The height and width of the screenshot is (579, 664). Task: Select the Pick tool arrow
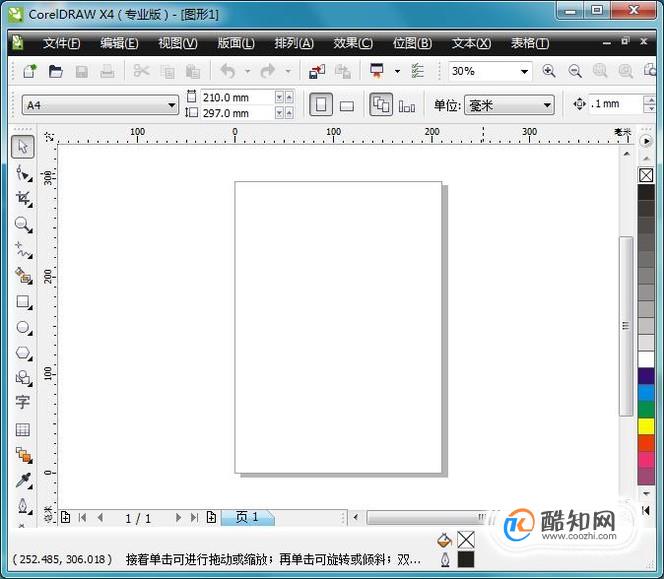click(22, 147)
